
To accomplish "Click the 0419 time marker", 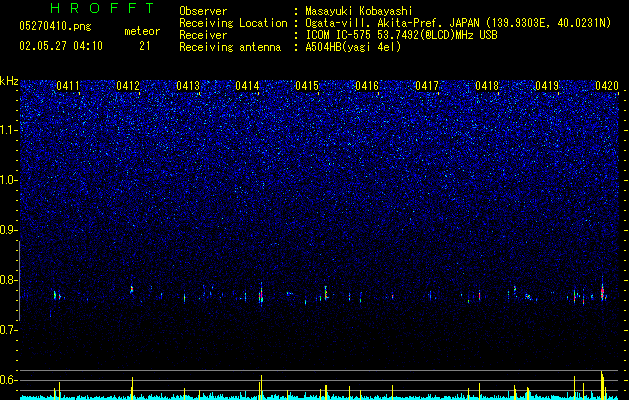I will click(547, 86).
